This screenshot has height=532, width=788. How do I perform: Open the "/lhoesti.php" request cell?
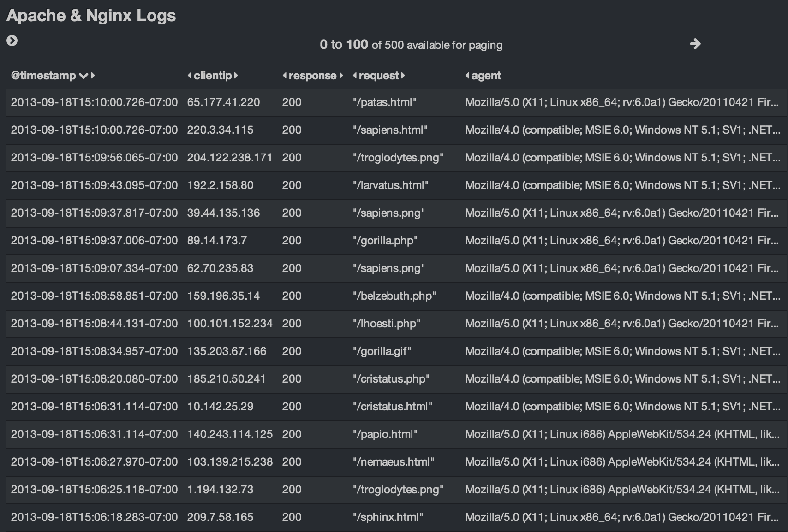click(x=387, y=324)
